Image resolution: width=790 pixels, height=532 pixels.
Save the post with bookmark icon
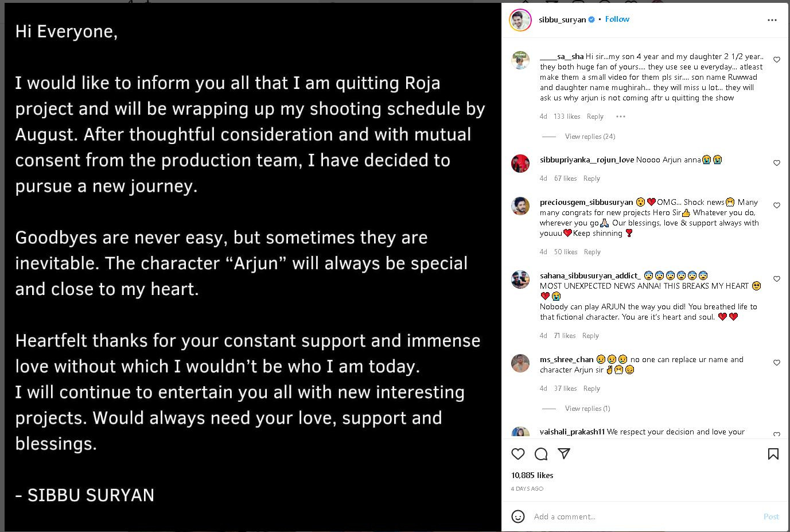tap(773, 454)
